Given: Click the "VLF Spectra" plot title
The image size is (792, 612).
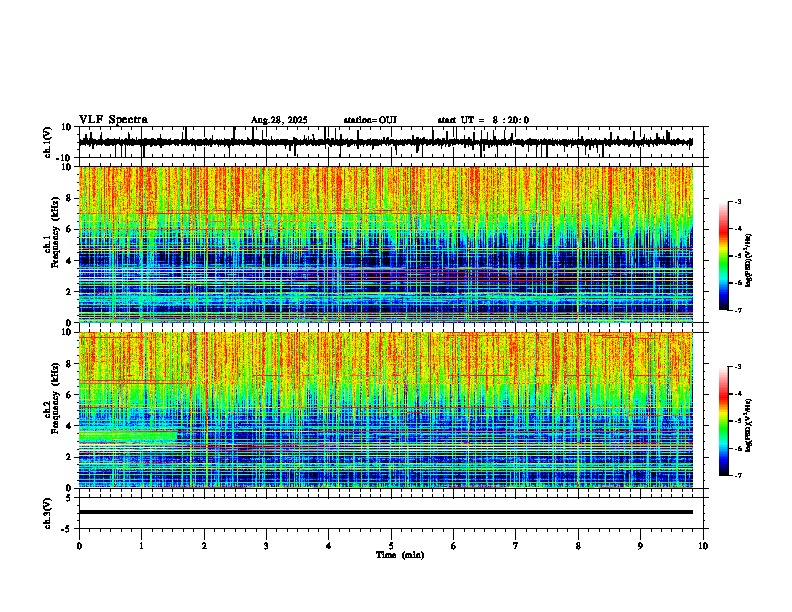Looking at the screenshot, I should (x=113, y=120).
